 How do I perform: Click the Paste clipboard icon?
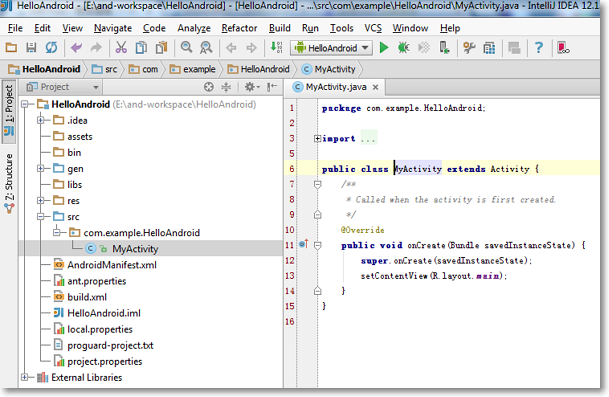(161, 48)
